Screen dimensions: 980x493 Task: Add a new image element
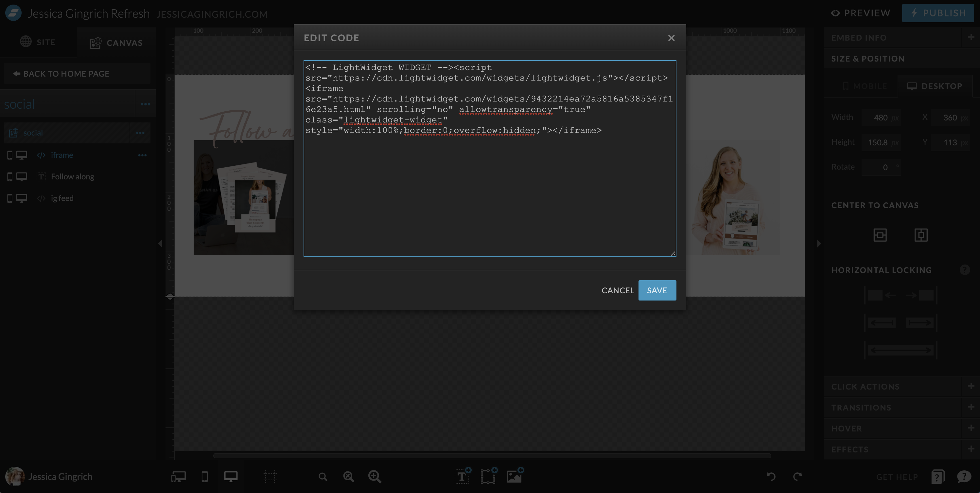point(515,476)
